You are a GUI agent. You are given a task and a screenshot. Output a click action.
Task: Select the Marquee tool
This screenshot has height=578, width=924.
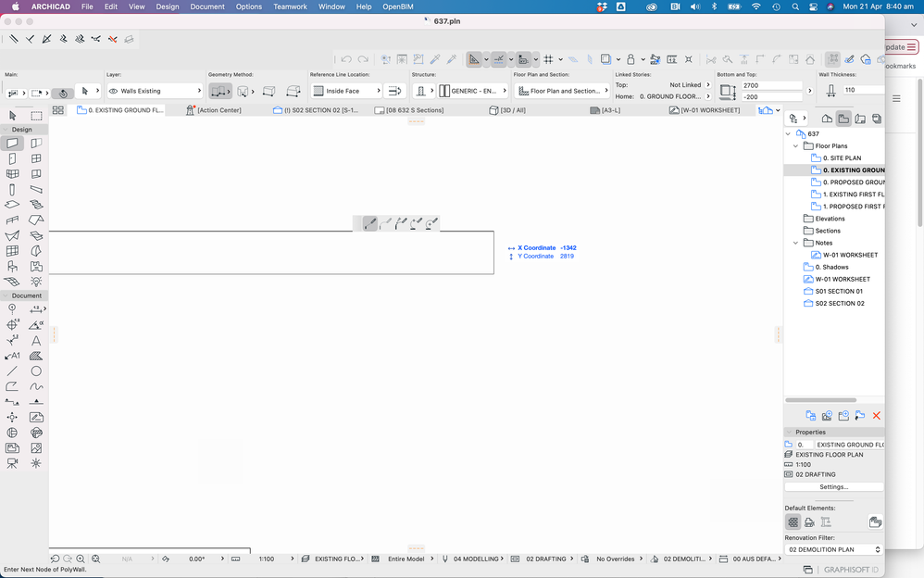point(36,116)
